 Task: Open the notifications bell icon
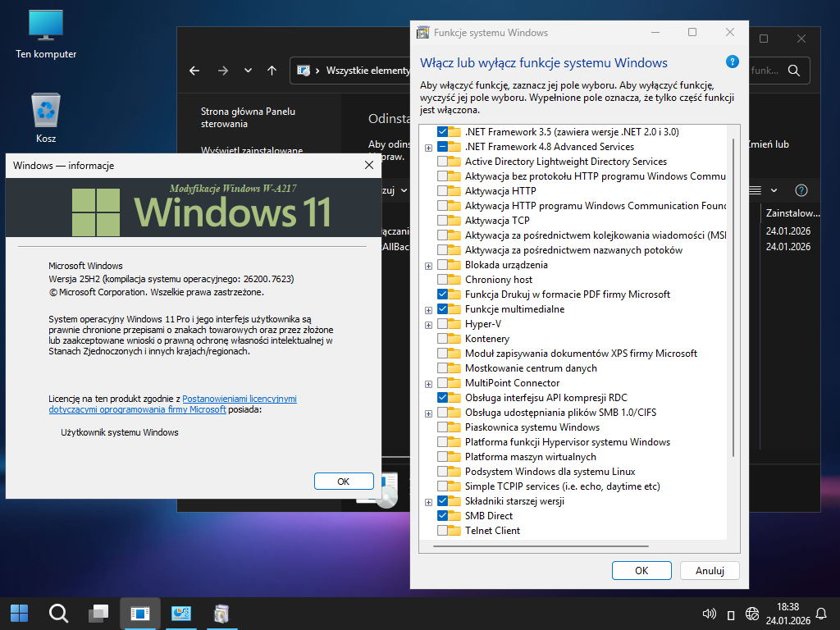click(821, 614)
